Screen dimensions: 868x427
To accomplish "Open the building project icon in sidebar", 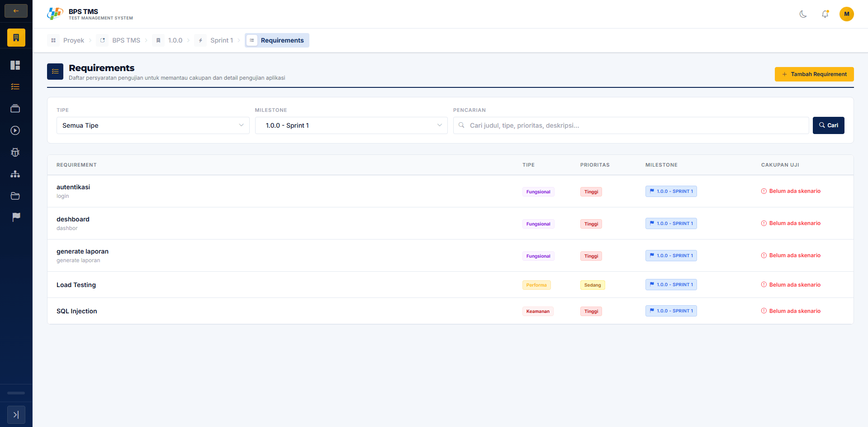I will [16, 38].
